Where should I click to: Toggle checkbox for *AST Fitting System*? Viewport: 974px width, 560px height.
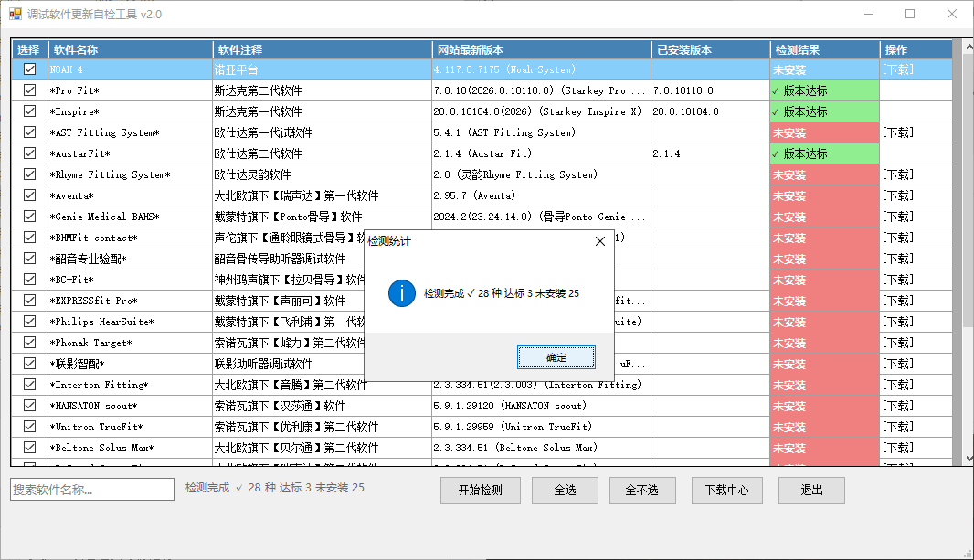29,132
